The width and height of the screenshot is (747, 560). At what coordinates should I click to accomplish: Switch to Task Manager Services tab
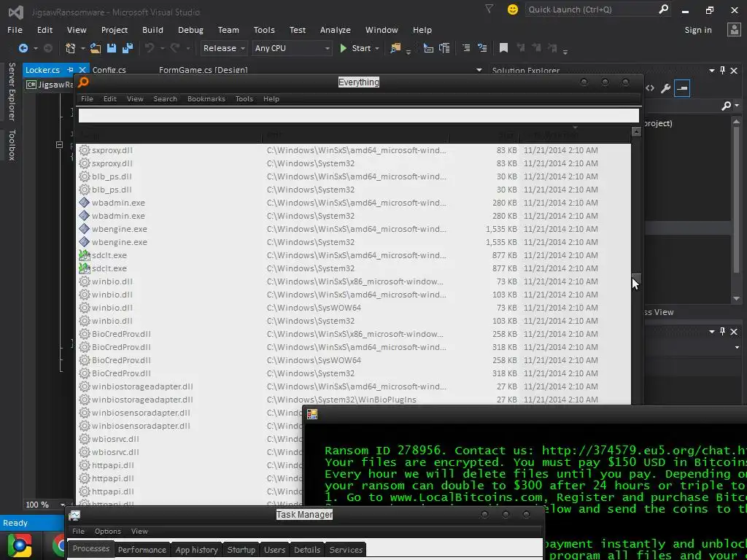[346, 550]
